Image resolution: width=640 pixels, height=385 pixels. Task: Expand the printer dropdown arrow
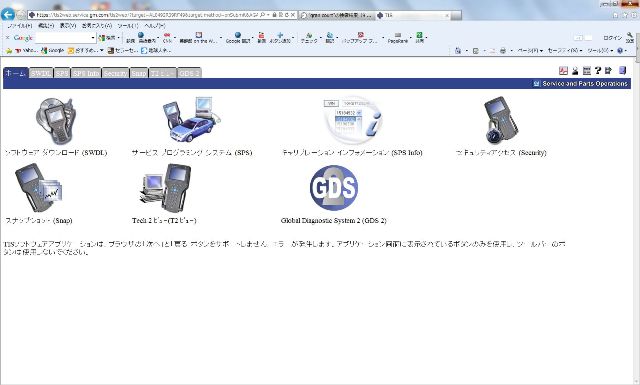click(x=511, y=51)
